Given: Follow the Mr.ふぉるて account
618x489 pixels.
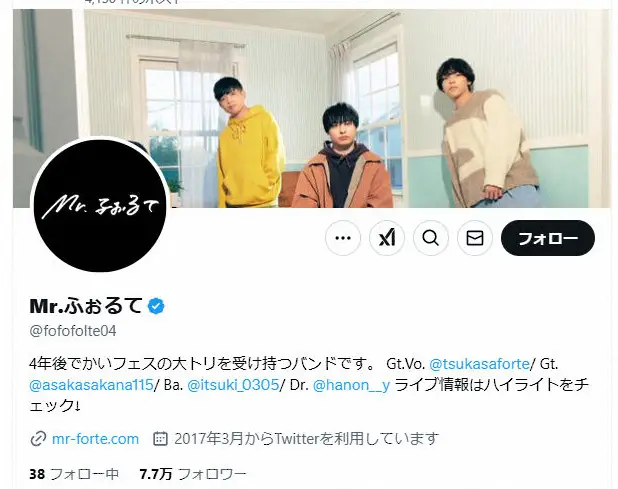Looking at the screenshot, I should 547,238.
